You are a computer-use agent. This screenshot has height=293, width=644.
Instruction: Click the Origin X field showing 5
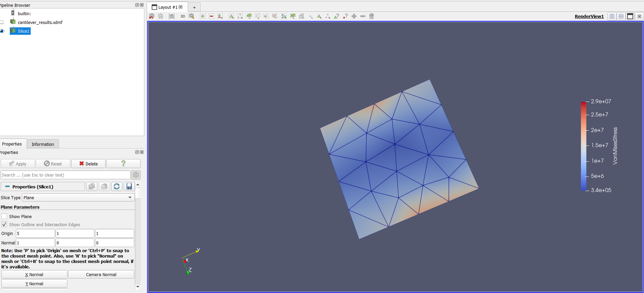tap(35, 233)
